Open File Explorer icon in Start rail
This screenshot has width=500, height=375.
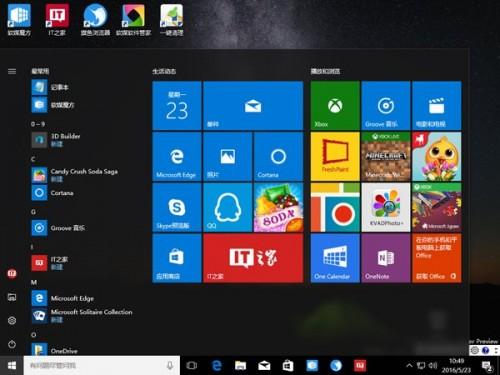point(12,297)
